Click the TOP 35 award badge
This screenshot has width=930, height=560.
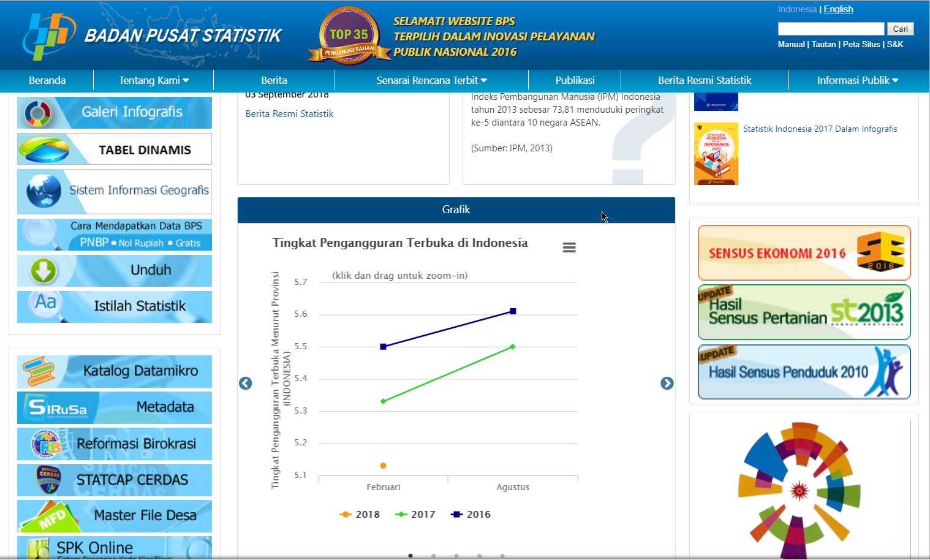pos(349,36)
